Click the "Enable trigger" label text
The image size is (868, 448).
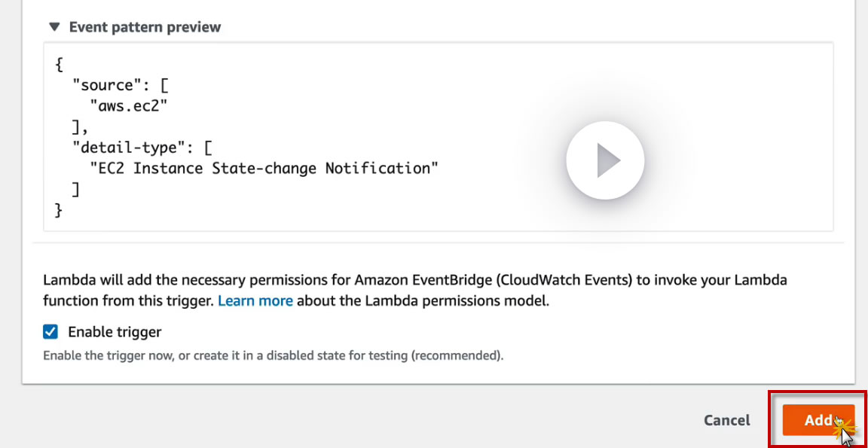[115, 332]
